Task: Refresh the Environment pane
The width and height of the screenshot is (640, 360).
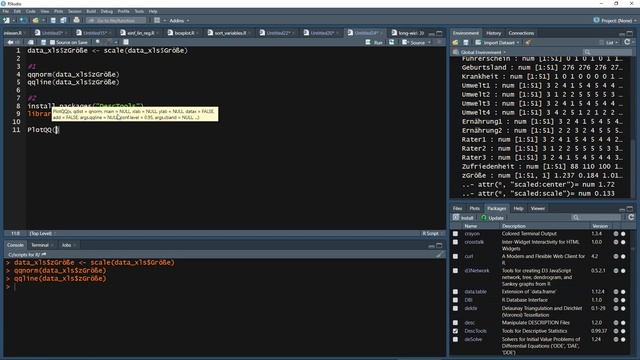Action: point(627,42)
